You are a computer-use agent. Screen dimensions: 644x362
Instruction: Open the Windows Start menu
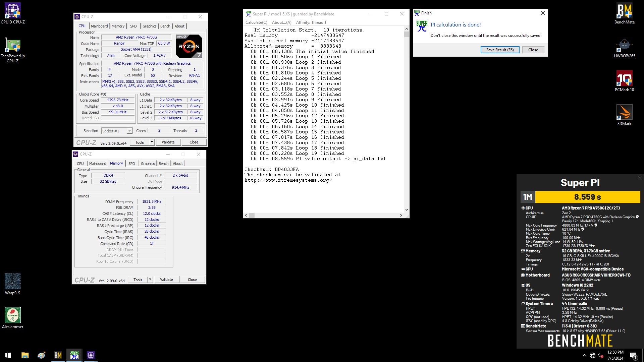tap(8, 355)
